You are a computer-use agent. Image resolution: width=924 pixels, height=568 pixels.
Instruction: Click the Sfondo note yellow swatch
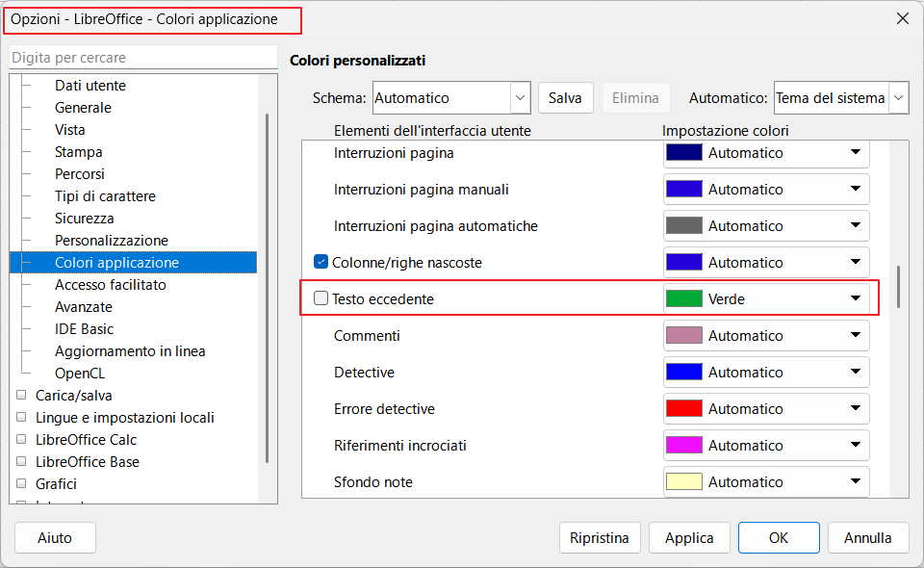pyautogui.click(x=683, y=481)
